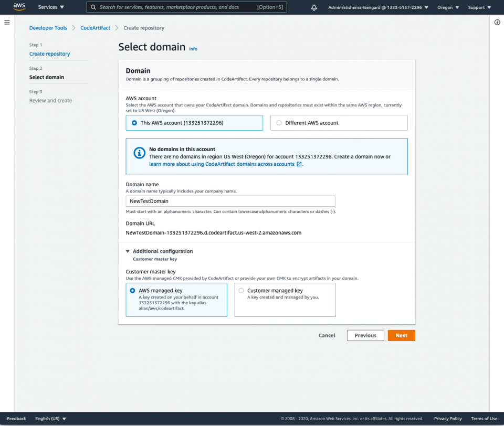Screen dimensions: 504x426
Task: Open the Oregon region selector
Action: 448,7
